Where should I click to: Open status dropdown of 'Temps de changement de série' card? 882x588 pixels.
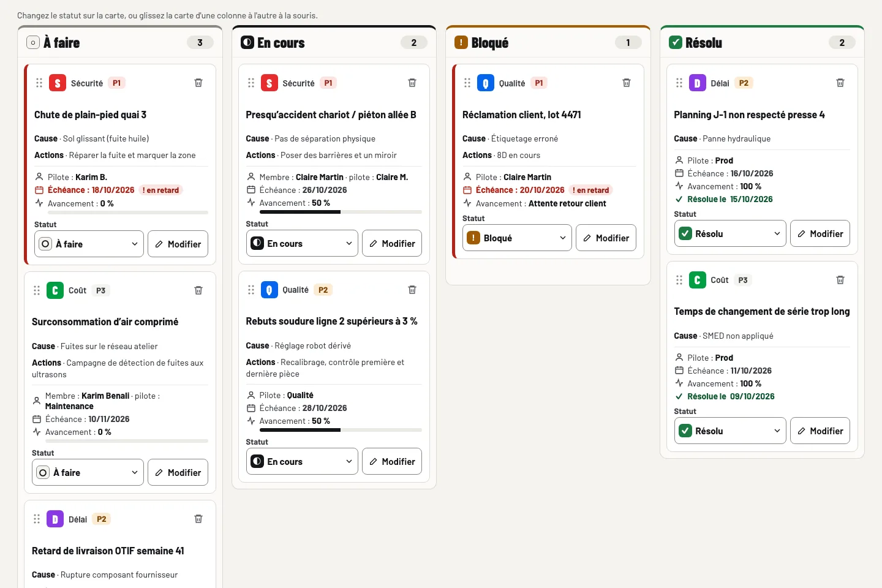tap(730, 431)
